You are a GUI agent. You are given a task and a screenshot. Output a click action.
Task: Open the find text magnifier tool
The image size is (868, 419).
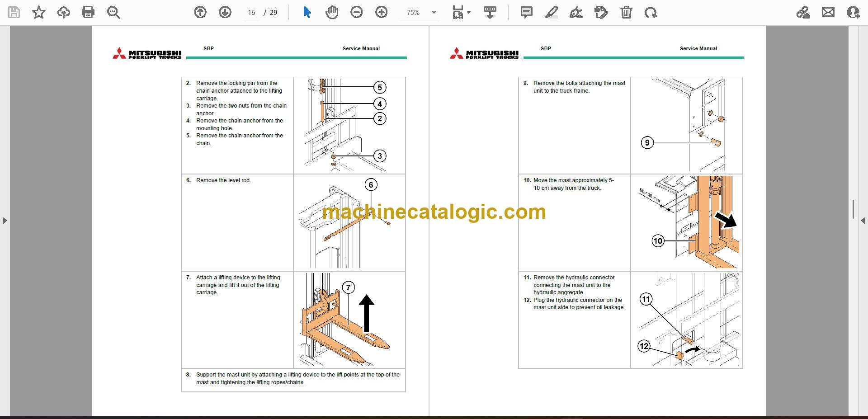coord(113,12)
